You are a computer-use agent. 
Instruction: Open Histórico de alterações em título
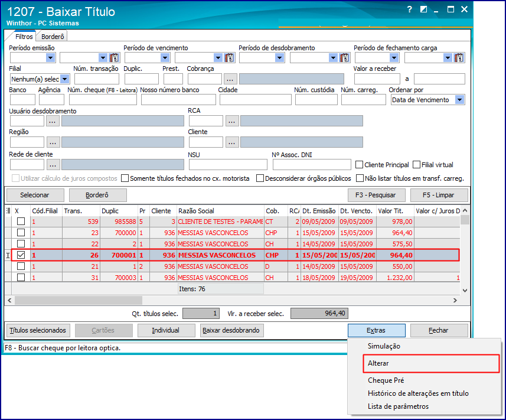(418, 393)
